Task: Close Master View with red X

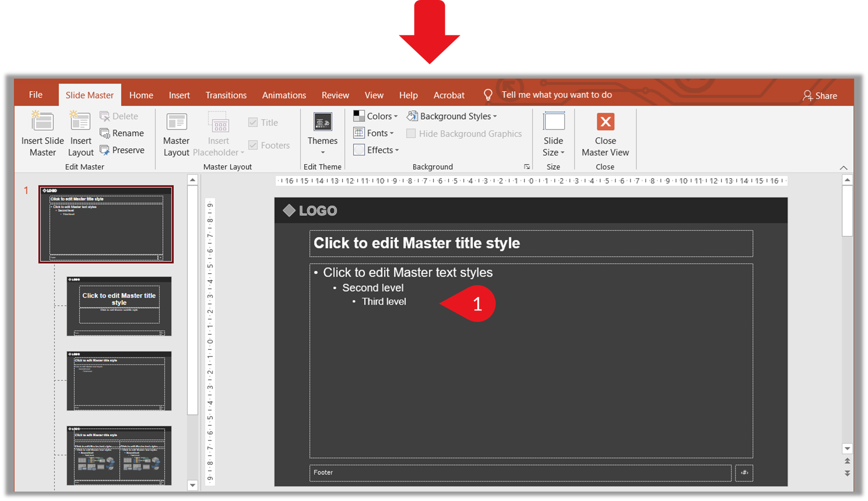Action: (x=605, y=122)
